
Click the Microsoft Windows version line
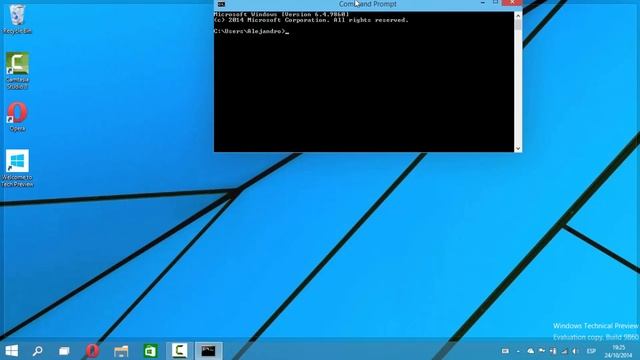pos(282,14)
